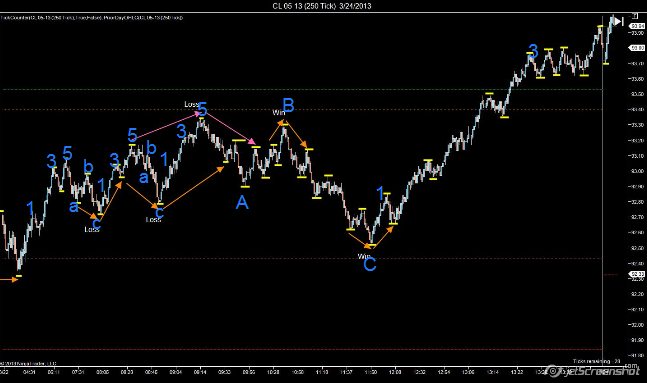The image size is (647, 383).
Task: Select the white price marker below 93.84
Action: (637, 48)
